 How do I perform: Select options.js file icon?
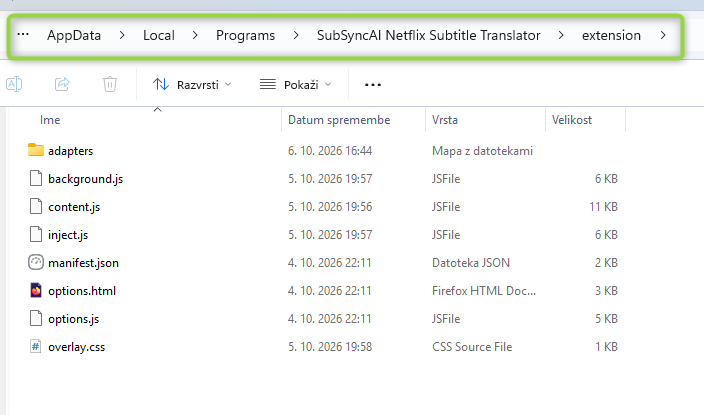tap(35, 318)
